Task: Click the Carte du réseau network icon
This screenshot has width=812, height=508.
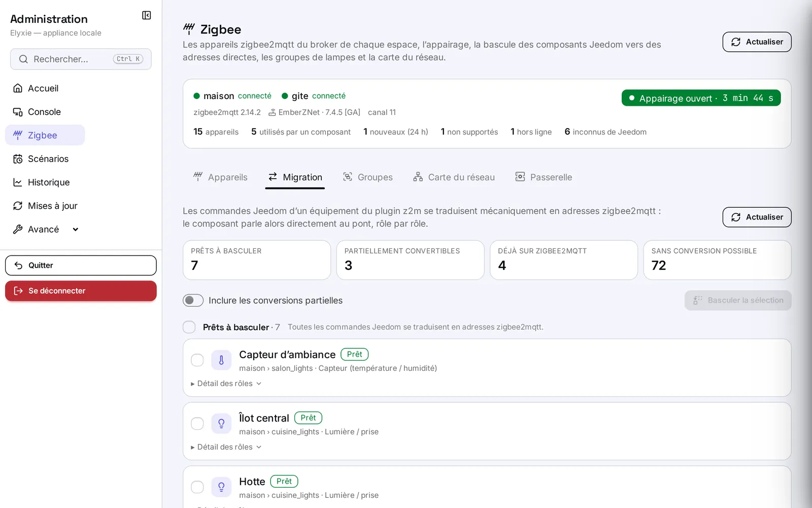Action: tap(418, 177)
